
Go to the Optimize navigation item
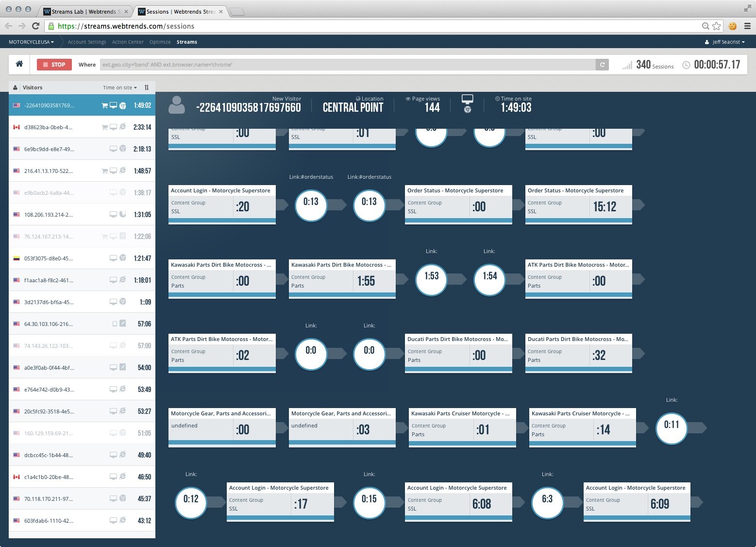click(x=160, y=42)
